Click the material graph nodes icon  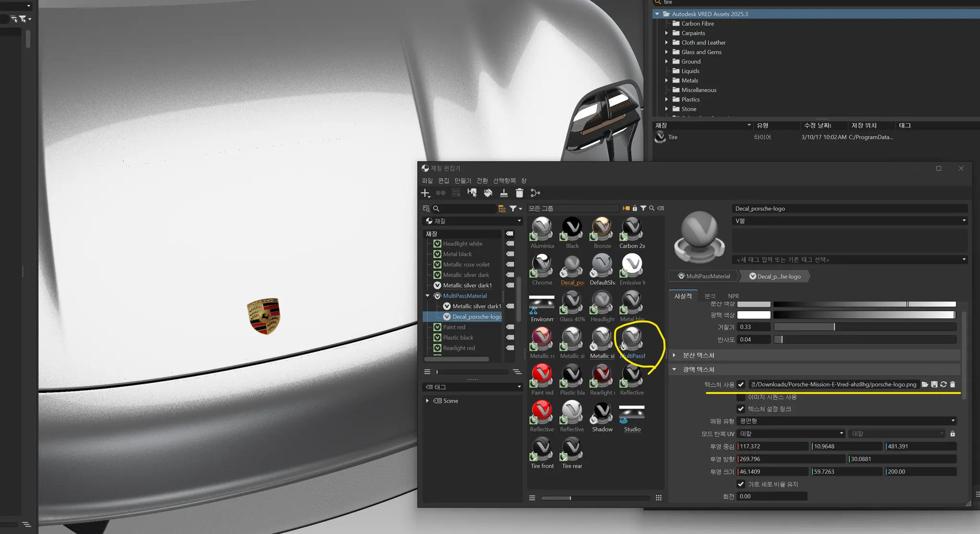coord(535,193)
